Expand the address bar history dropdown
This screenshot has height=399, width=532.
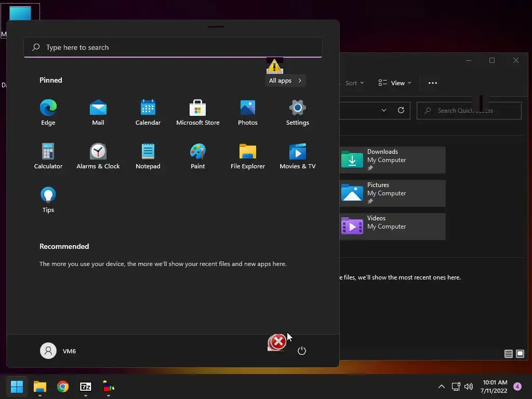384,110
